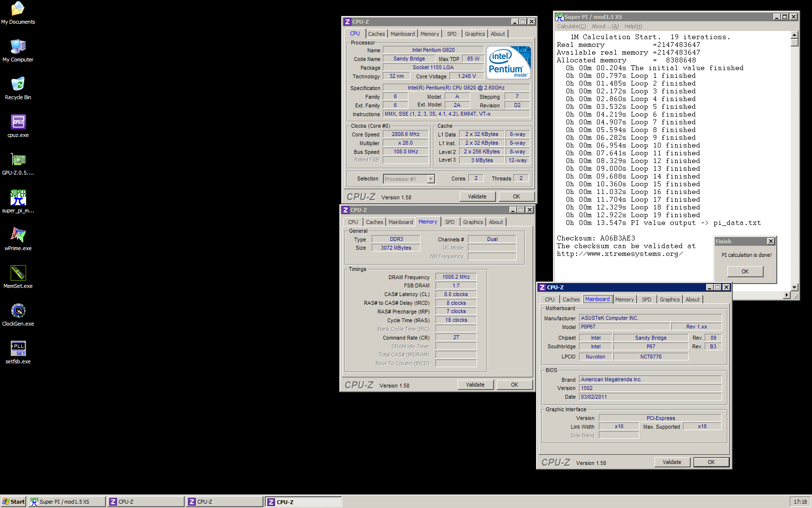Click first CPU-Z taskbar button
This screenshot has width=812, height=508.
145,502
